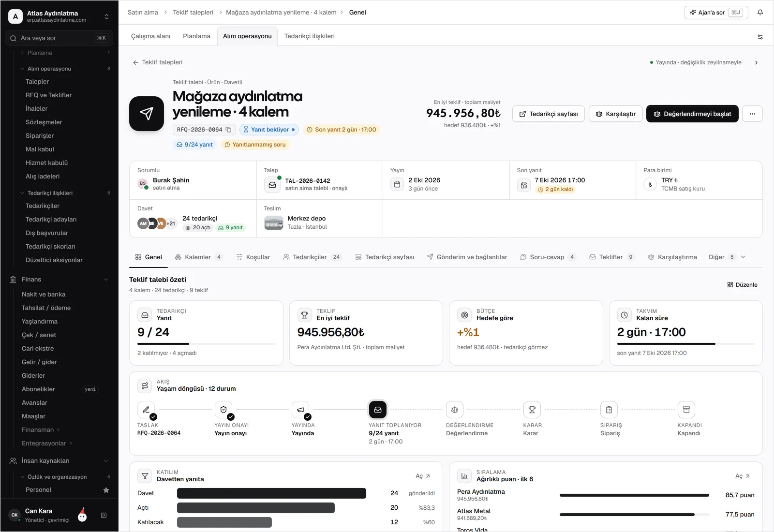
Task: Click the Değerlendirme scales stage icon
Action: [455, 410]
